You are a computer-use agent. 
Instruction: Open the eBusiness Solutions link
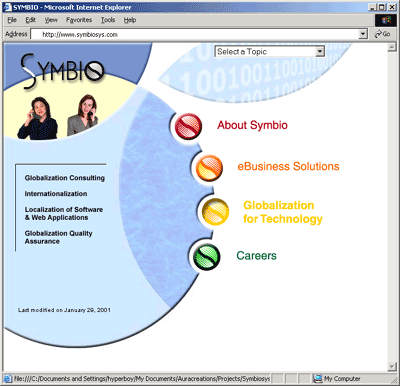[x=288, y=166]
